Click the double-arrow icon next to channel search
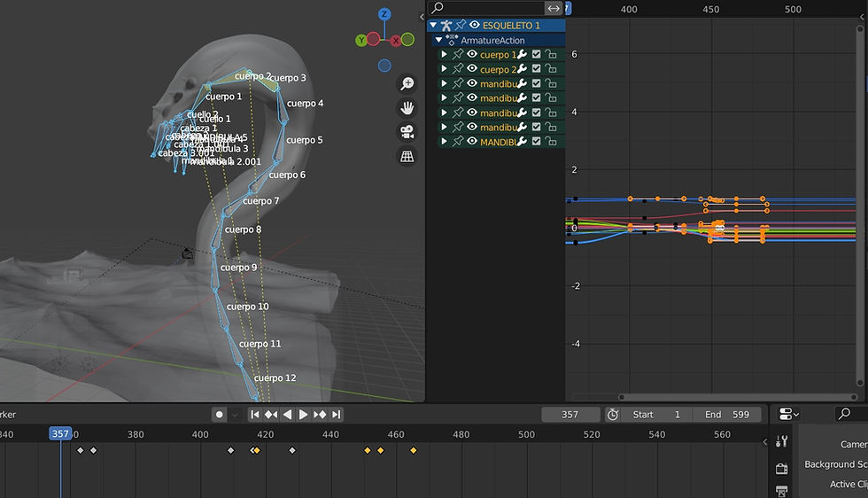Image resolution: width=868 pixels, height=498 pixels. click(x=554, y=8)
